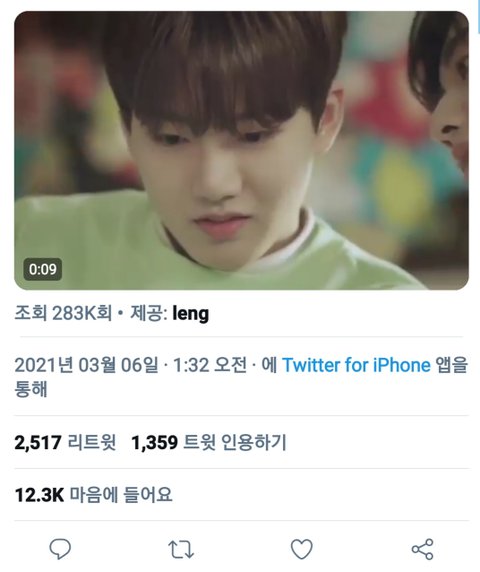View the 1,359 트윗 인용하기 list
Screen dimensions: 480x572
click(209, 442)
